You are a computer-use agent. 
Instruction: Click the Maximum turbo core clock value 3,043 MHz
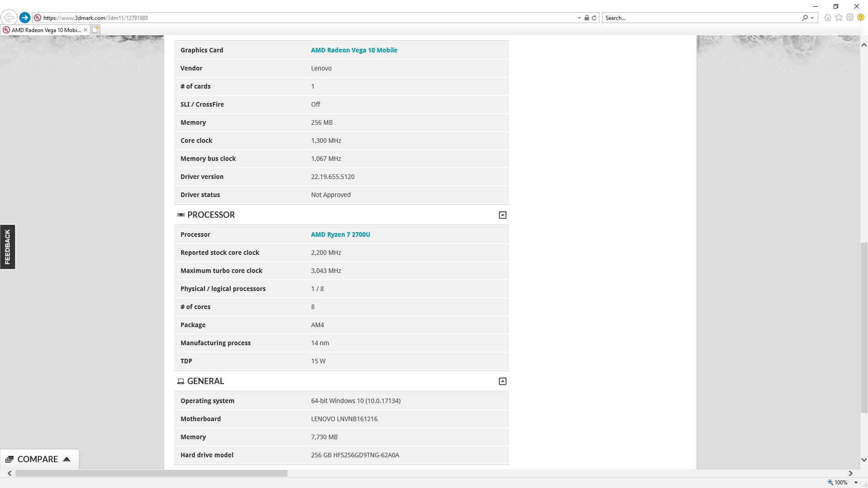click(x=326, y=271)
